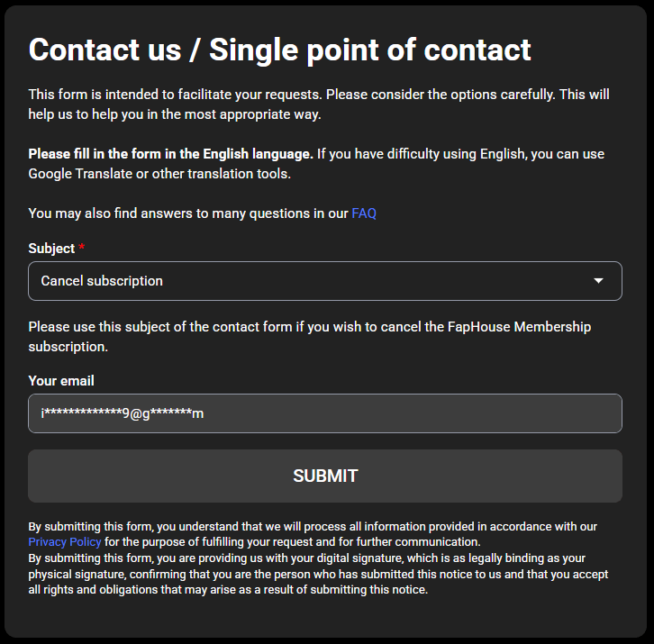The height and width of the screenshot is (644, 654).
Task: Click the red required asterisk next to Subject
Action: (x=82, y=249)
